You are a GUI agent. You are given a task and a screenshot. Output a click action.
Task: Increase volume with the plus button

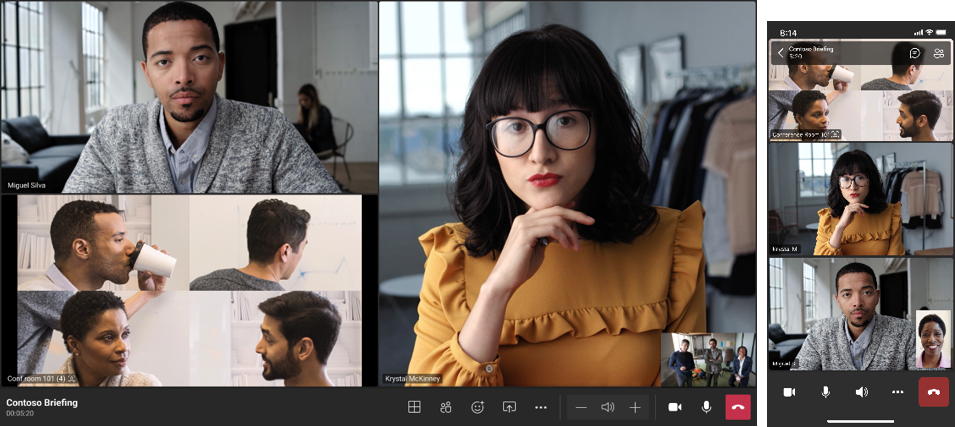(x=635, y=408)
